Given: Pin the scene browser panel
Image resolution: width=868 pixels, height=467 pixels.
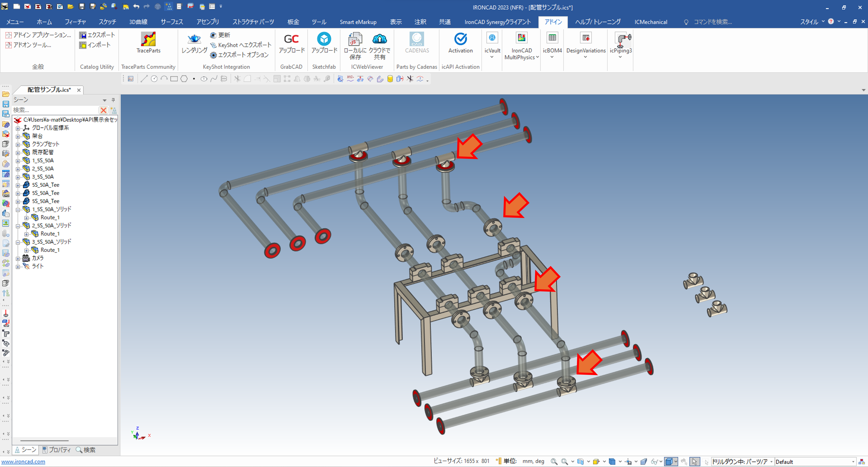Looking at the screenshot, I should [113, 100].
